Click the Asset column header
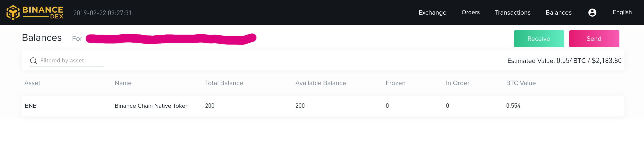This screenshot has width=644, height=152. point(32,83)
